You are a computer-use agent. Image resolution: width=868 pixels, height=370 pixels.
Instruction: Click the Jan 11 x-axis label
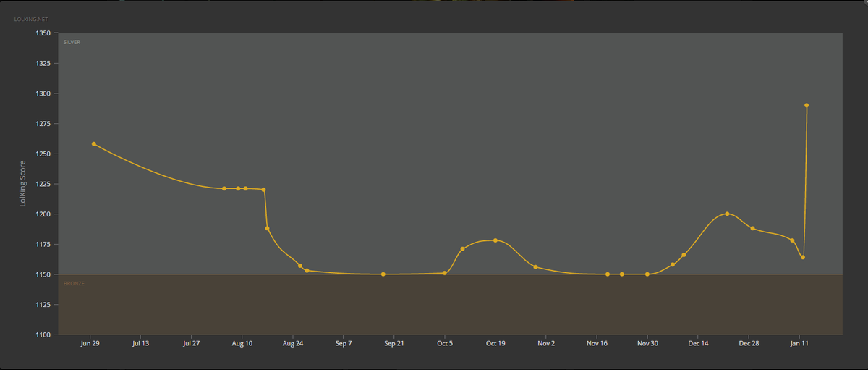tap(799, 343)
